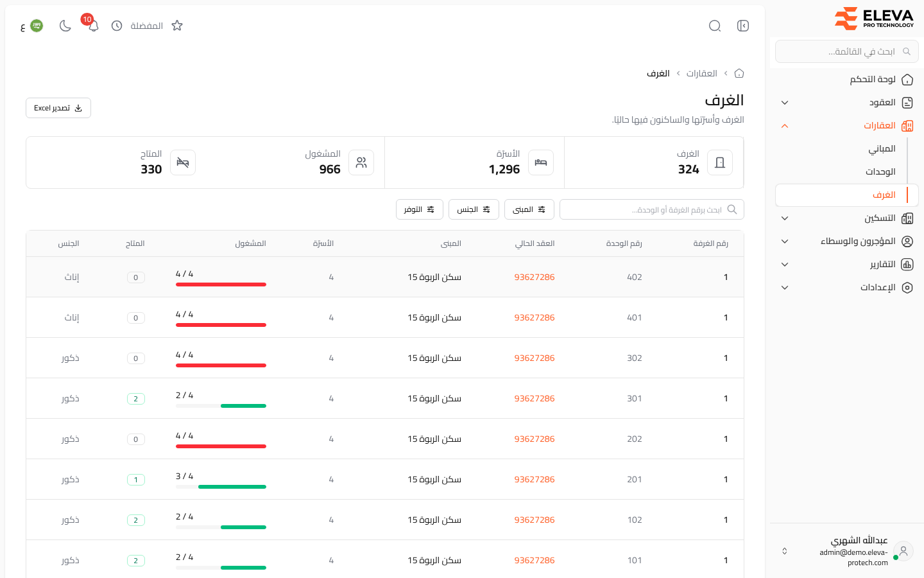Click the occupied people icon
The image size is (924, 578).
pyautogui.click(x=361, y=162)
